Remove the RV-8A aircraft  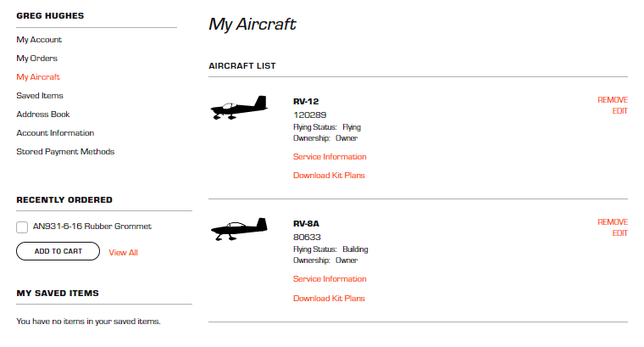(x=613, y=222)
